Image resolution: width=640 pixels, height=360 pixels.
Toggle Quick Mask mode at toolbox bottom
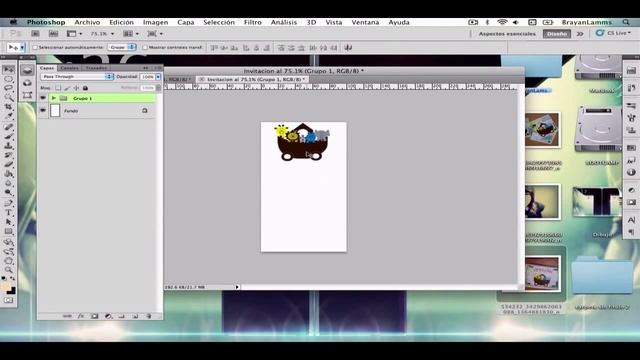[8, 300]
